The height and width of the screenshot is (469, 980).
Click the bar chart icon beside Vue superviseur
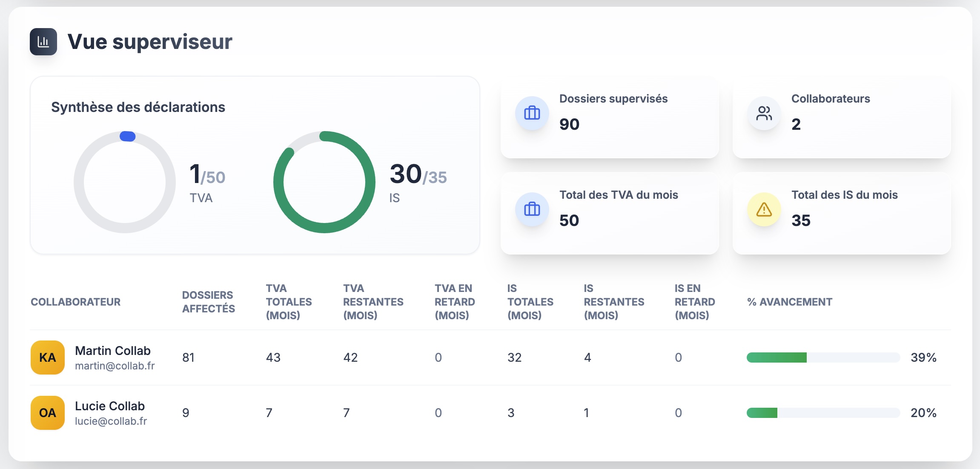(43, 42)
